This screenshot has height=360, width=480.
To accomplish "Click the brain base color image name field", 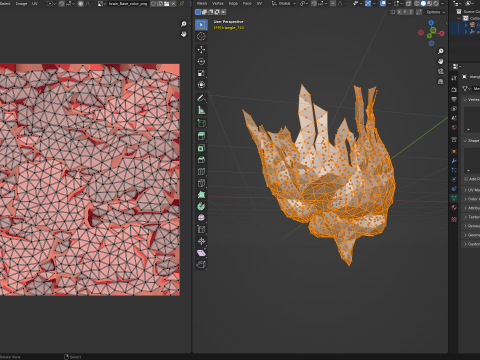I will [x=128, y=4].
